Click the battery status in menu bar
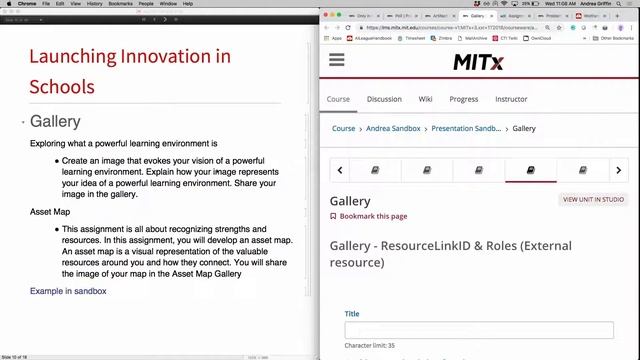640x360 pixels. (530, 4)
